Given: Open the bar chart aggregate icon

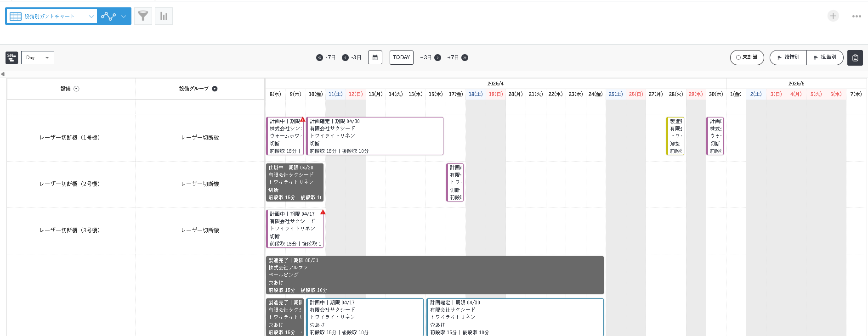Looking at the screenshot, I should (x=164, y=16).
